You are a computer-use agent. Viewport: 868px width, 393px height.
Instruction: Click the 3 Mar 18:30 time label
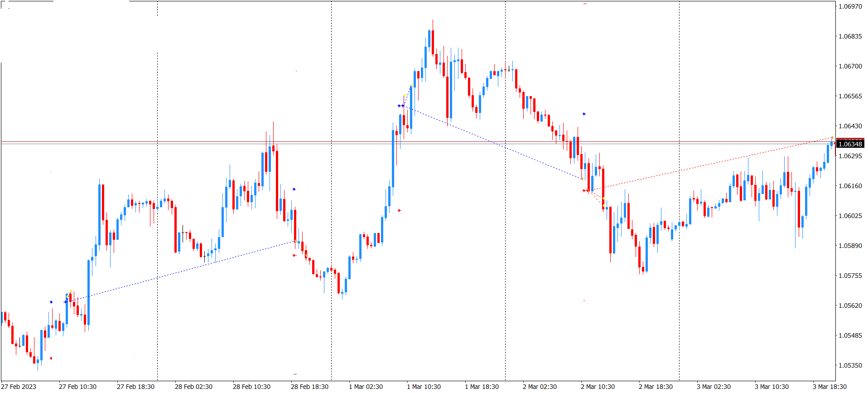click(829, 387)
